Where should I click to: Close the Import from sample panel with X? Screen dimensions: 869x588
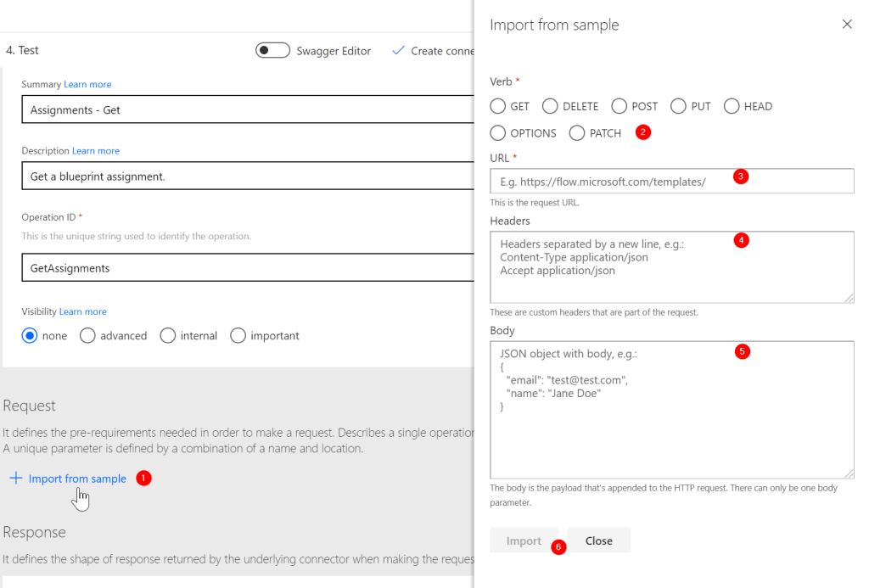coord(846,25)
